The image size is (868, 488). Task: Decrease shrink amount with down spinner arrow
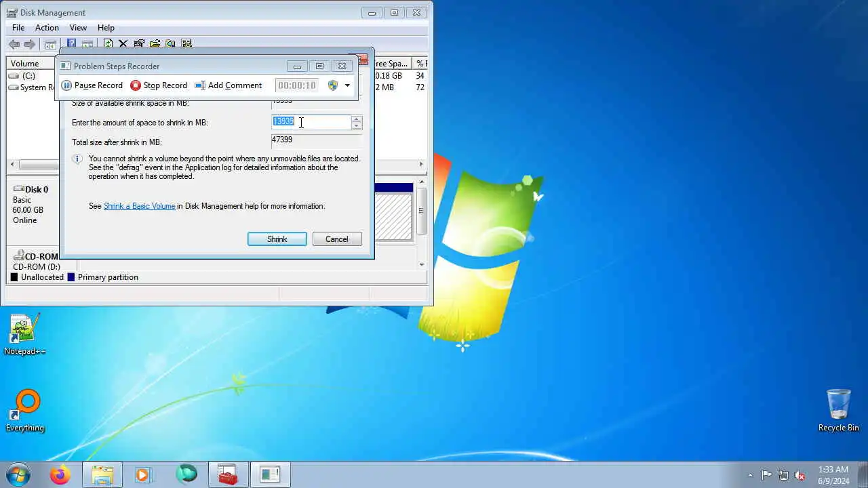pyautogui.click(x=357, y=125)
